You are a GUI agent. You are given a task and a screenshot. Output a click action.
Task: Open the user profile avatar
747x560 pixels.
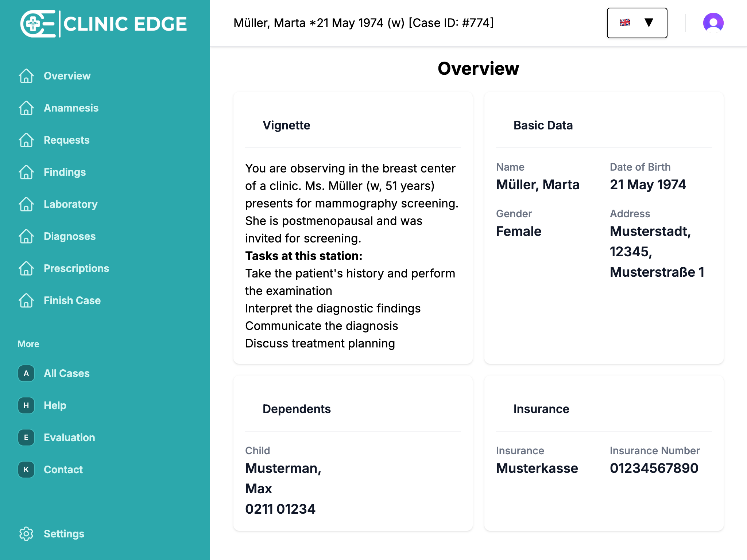coord(713,23)
